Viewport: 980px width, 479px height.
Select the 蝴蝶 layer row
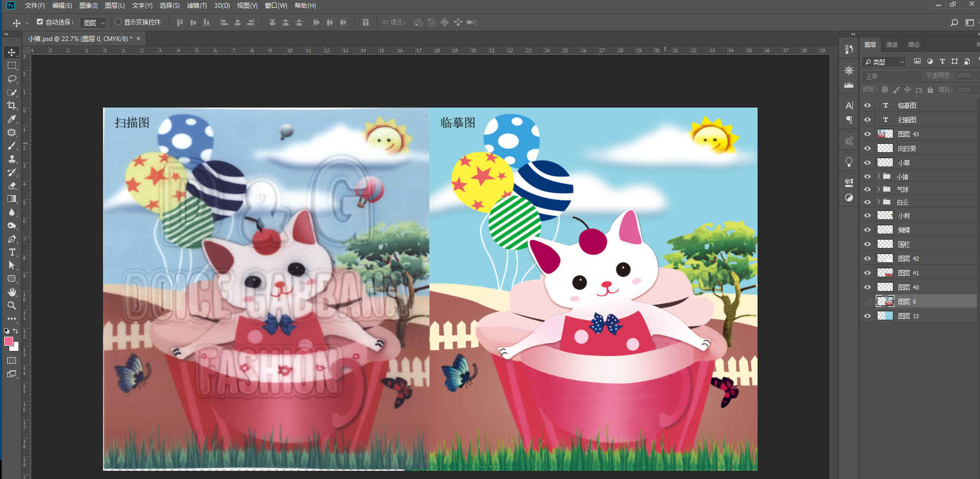point(918,230)
